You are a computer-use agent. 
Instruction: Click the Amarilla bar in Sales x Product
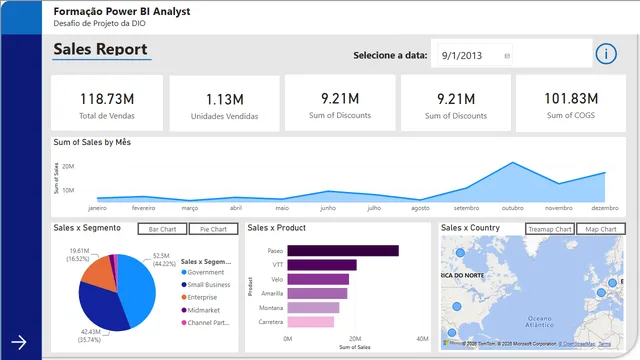tap(317, 293)
